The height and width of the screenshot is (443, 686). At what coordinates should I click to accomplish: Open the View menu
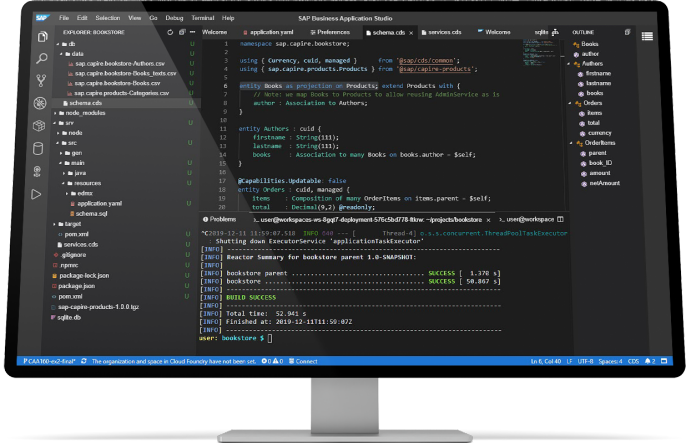134,18
